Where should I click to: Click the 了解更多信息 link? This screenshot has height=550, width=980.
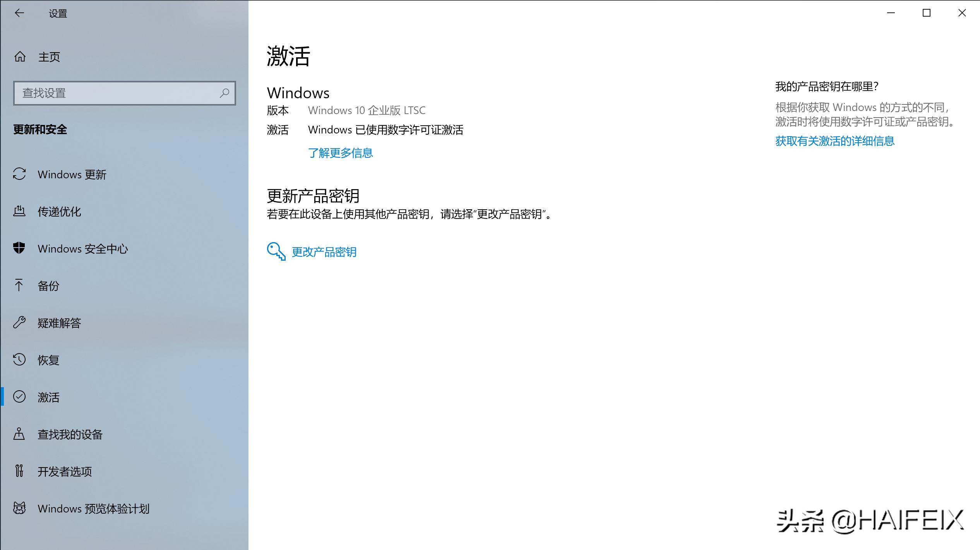(341, 153)
